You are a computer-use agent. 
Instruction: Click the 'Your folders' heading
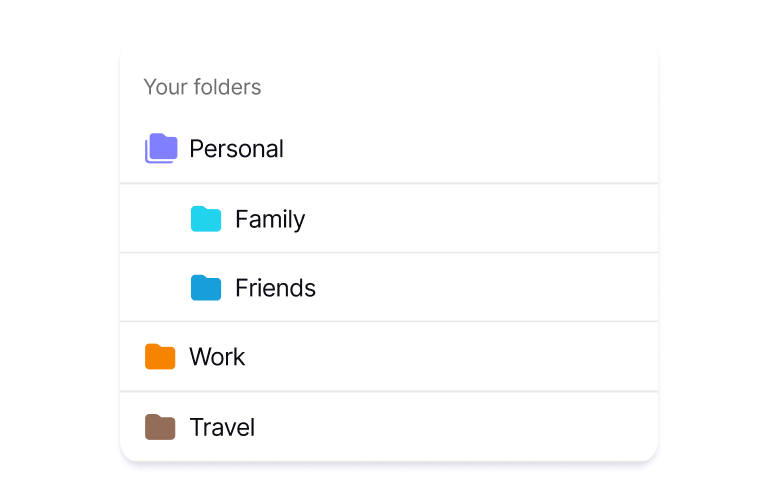[202, 87]
